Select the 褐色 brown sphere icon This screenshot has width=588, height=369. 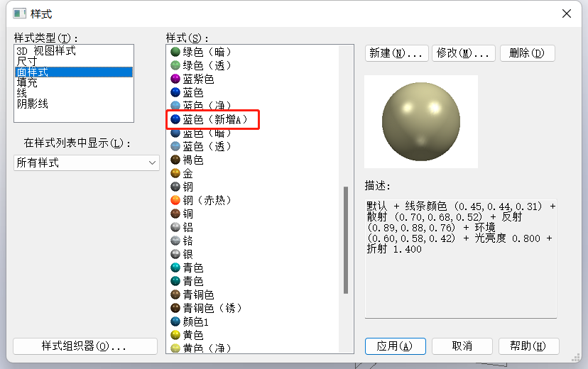[175, 160]
